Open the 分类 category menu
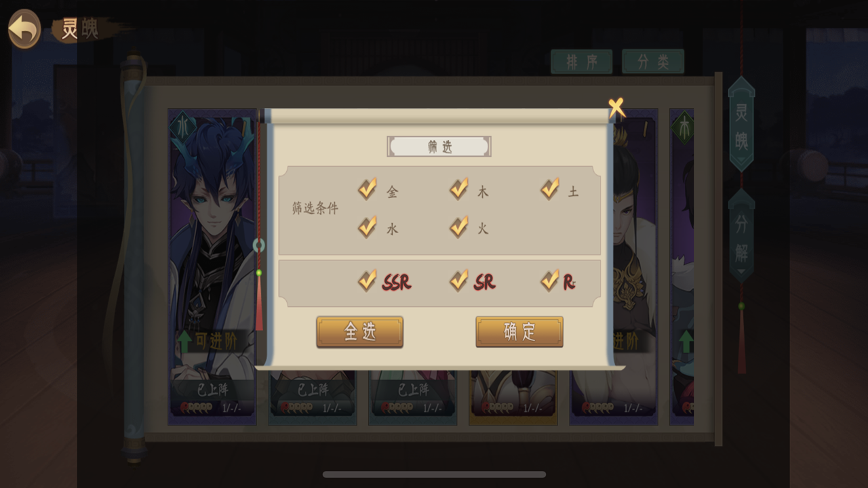868x488 pixels. 653,62
